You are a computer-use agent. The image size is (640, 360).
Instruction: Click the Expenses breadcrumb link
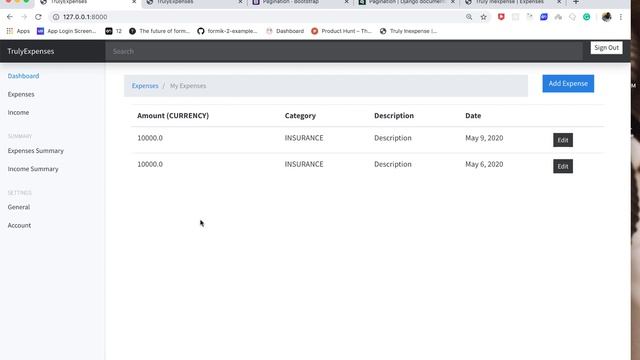[145, 86]
